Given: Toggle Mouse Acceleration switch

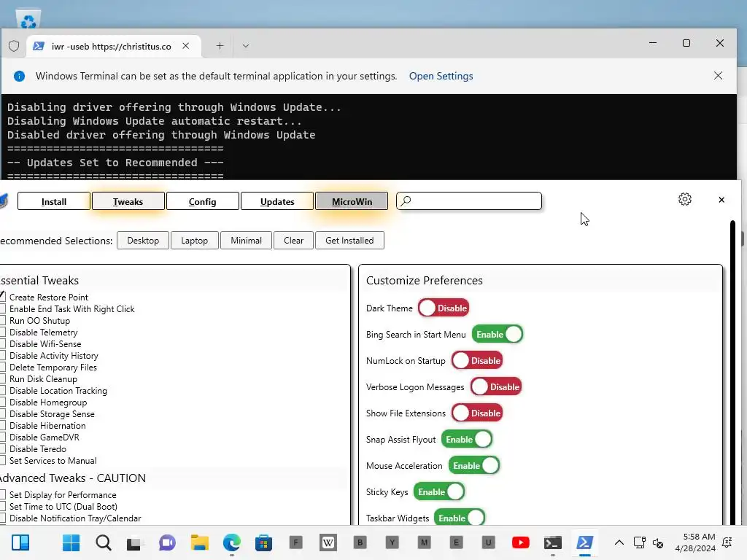Looking at the screenshot, I should [x=474, y=465].
